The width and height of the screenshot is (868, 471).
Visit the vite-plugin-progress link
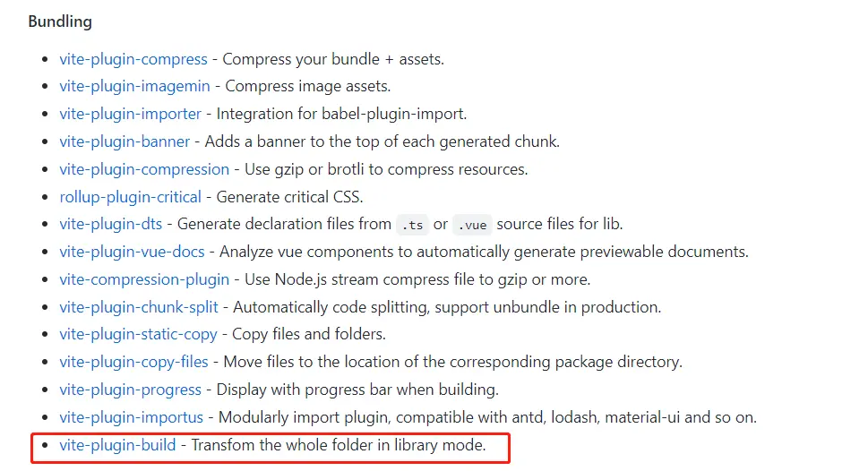click(x=130, y=390)
